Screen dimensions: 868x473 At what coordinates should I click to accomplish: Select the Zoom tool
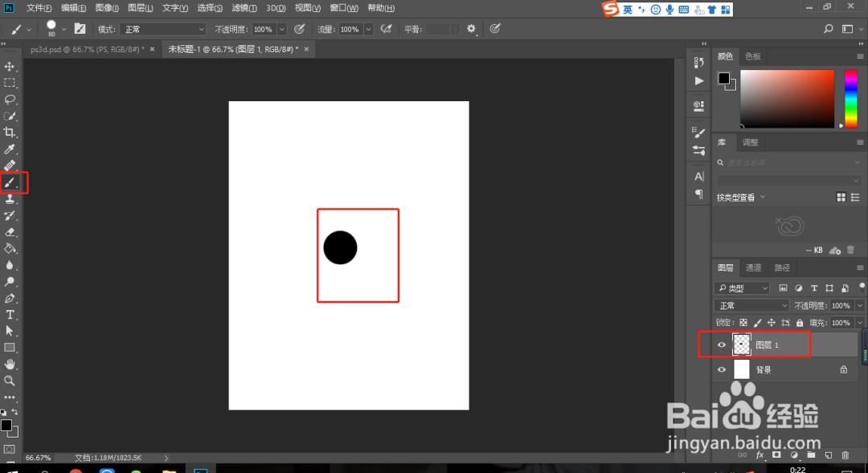(10, 381)
